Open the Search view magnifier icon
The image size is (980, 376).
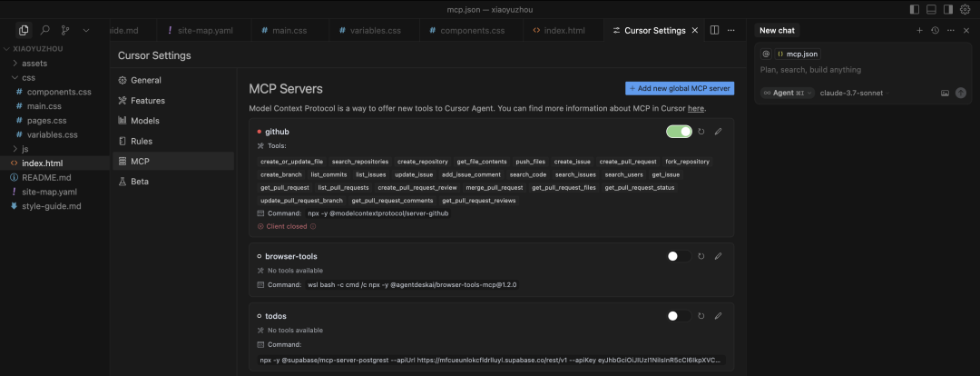click(x=45, y=30)
